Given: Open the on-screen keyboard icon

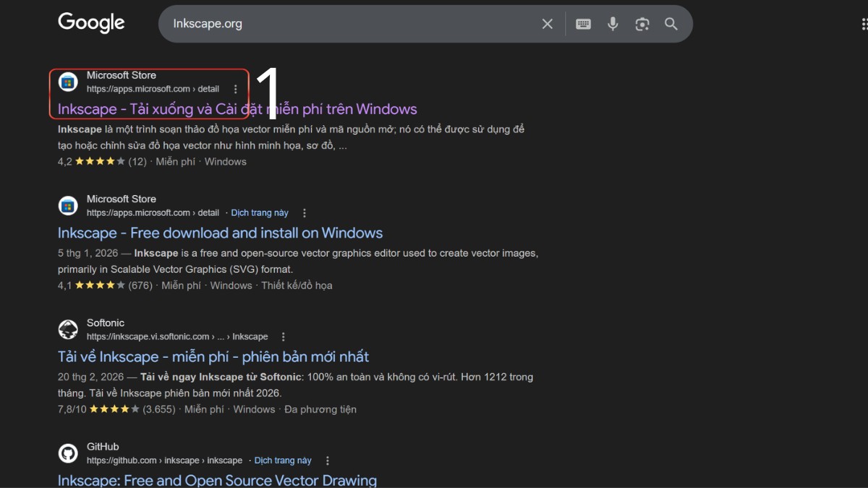Looking at the screenshot, I should pyautogui.click(x=583, y=23).
